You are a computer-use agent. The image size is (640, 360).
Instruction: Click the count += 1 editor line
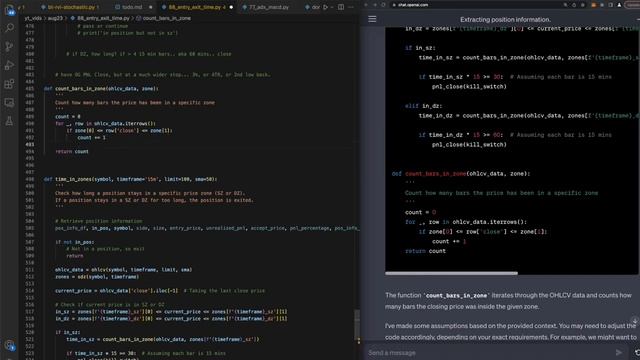pyautogui.click(x=91, y=138)
